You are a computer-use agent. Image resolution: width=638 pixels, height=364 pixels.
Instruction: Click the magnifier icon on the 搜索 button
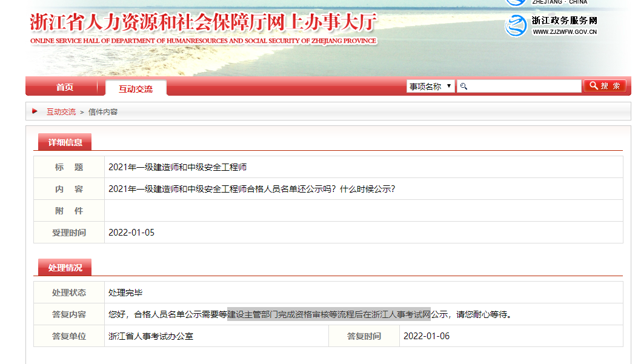(593, 85)
